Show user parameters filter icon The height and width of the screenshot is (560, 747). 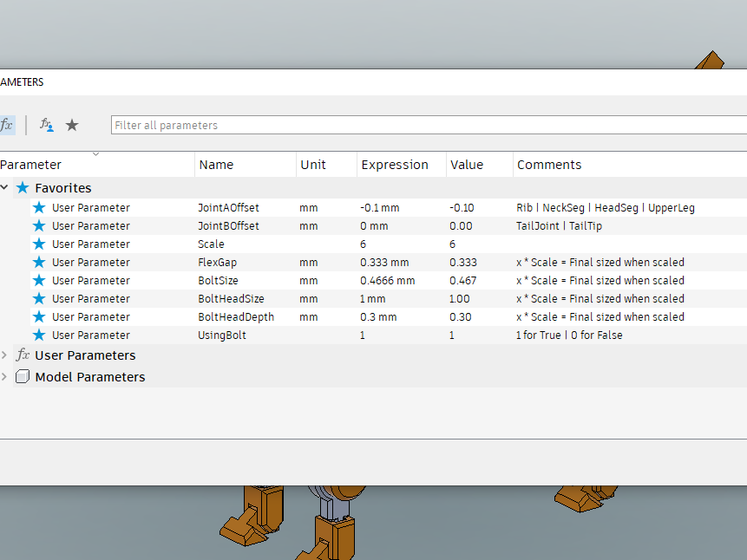46,125
